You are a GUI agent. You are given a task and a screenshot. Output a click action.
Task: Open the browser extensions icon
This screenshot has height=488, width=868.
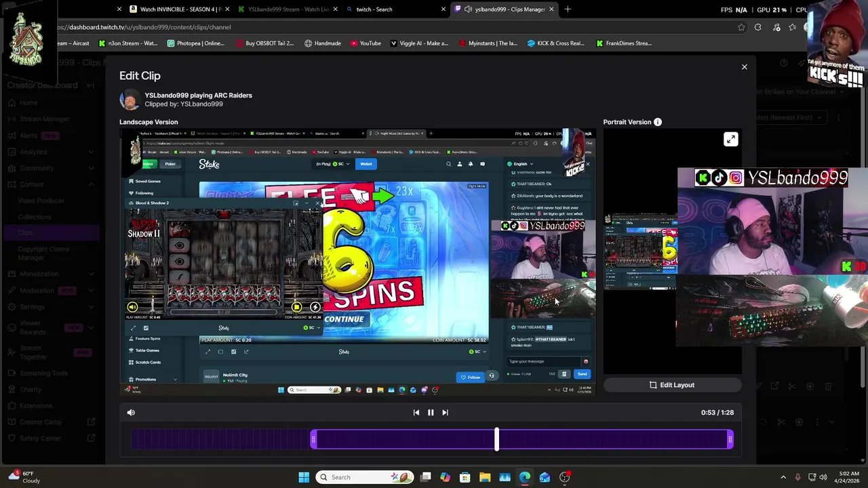[758, 27]
